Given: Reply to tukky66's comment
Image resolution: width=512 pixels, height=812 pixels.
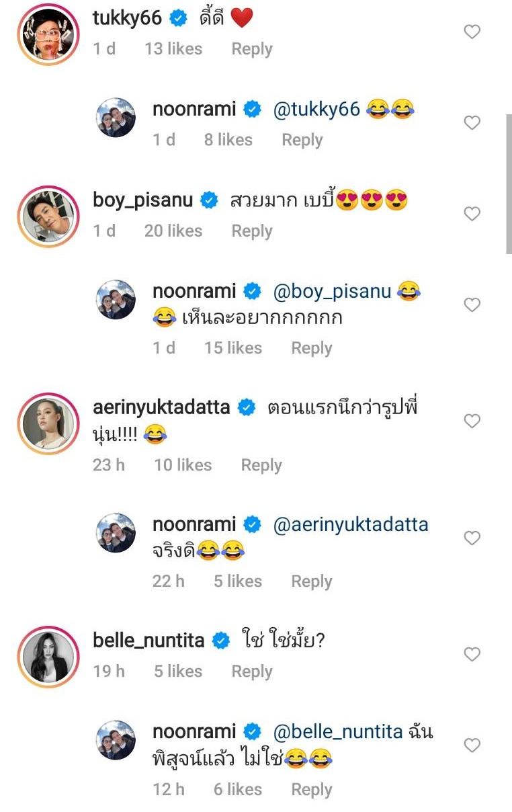Looking at the screenshot, I should pyautogui.click(x=252, y=49).
